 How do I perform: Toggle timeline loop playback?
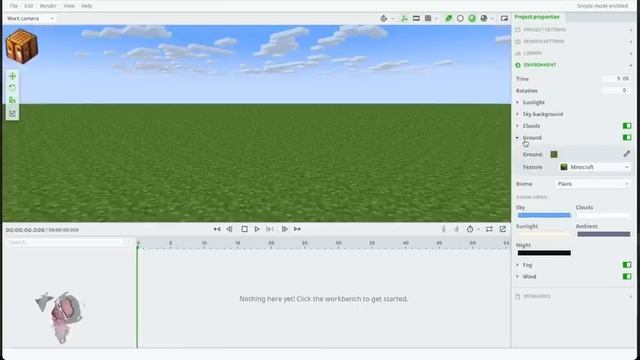(x=489, y=229)
